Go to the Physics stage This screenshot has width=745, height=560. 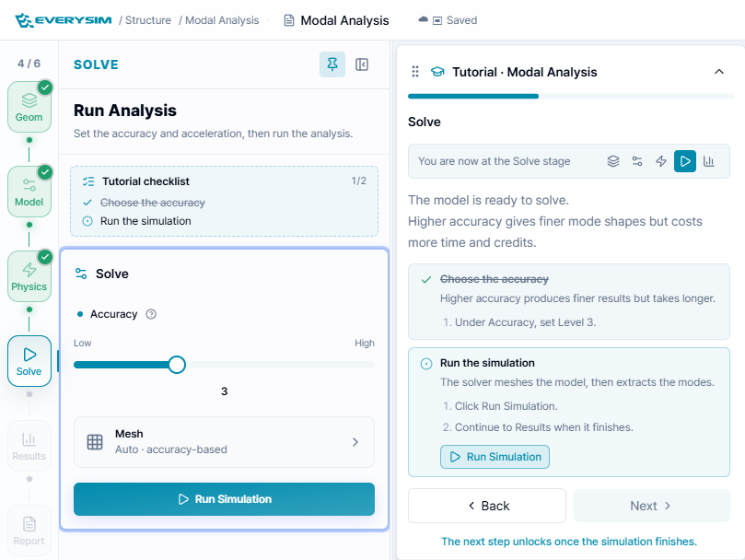coord(29,276)
